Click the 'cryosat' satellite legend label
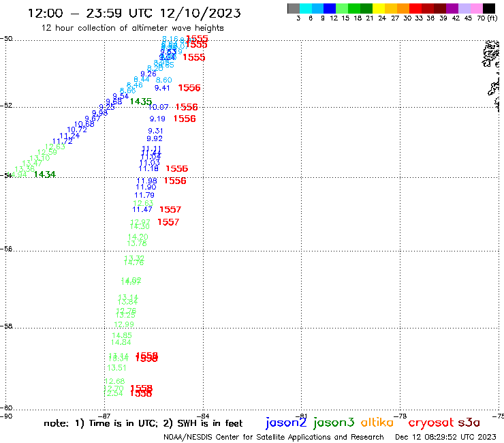The width and height of the screenshot is (504, 443). coord(431,423)
